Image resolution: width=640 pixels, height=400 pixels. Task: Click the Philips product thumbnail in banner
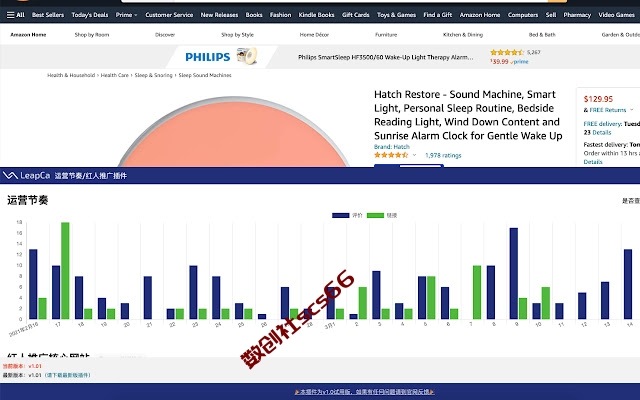point(247,56)
